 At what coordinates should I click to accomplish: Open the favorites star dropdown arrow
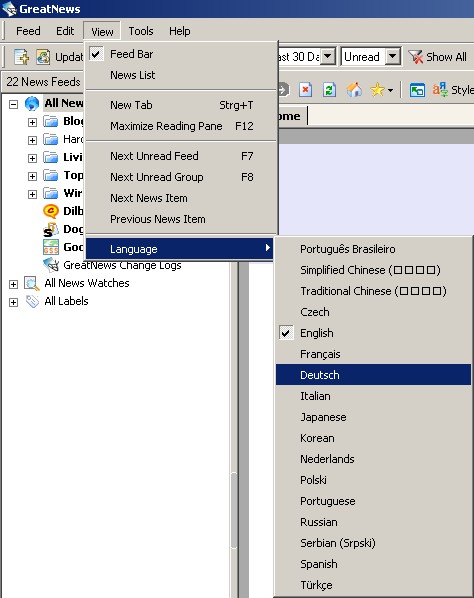point(390,91)
